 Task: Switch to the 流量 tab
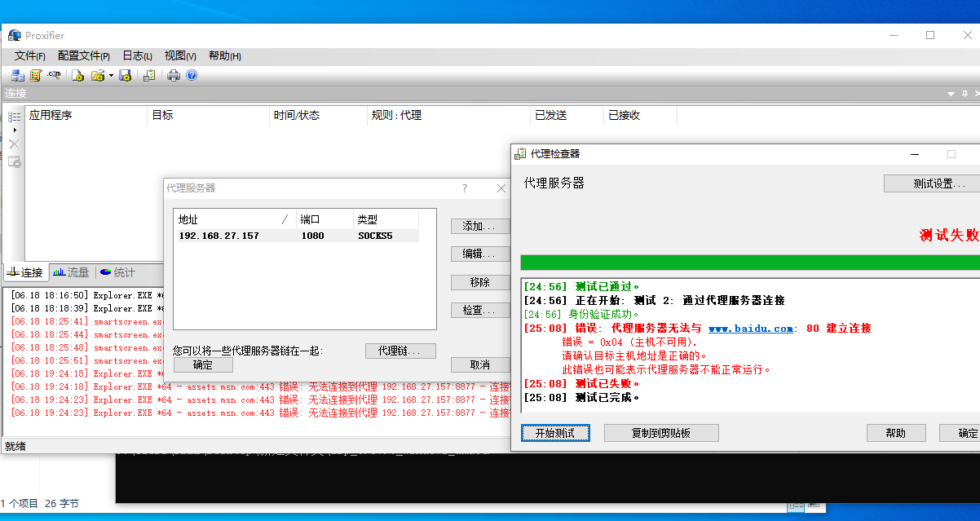click(72, 272)
